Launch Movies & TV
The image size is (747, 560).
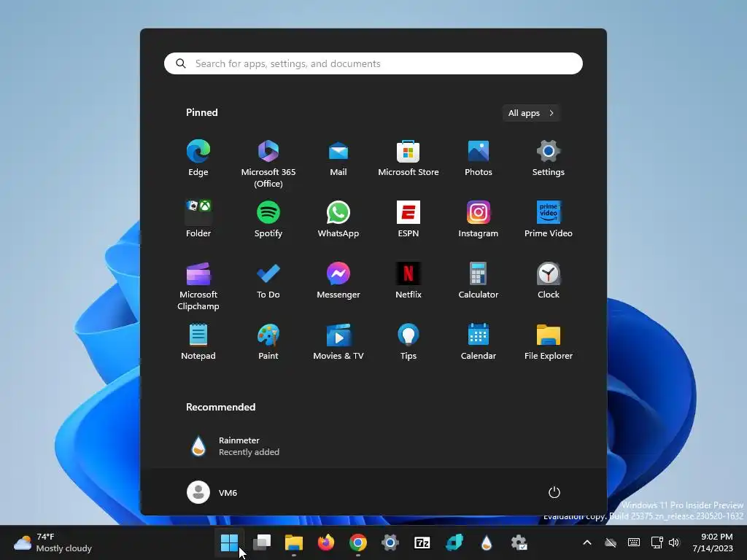point(338,342)
